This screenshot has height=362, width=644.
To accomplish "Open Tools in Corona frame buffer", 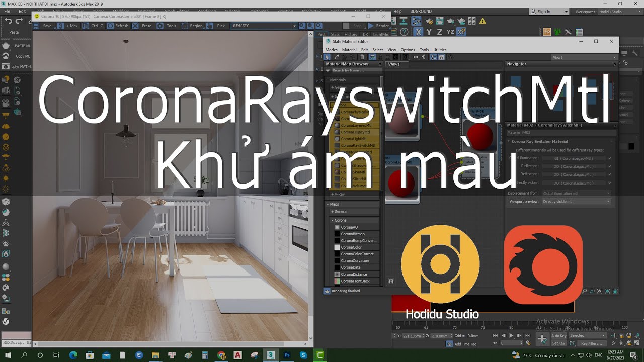I will (x=168, y=26).
